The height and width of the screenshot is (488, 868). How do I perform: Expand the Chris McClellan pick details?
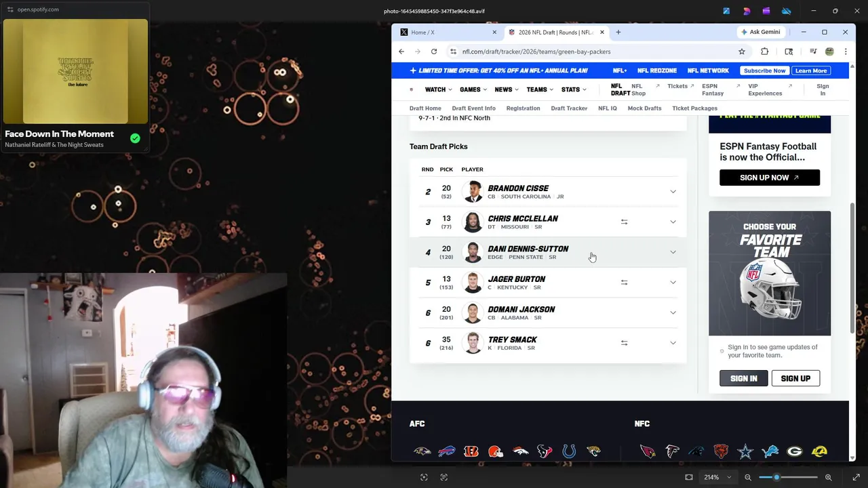click(673, 222)
